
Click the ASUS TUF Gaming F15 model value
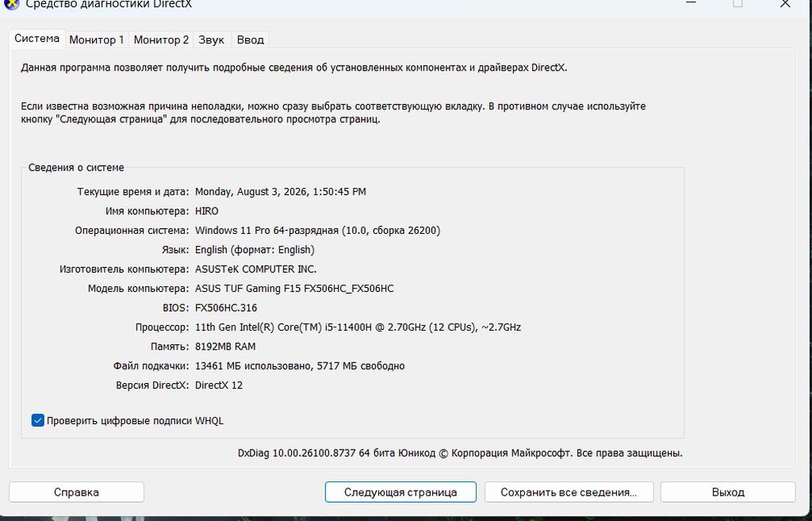pyautogui.click(x=294, y=289)
